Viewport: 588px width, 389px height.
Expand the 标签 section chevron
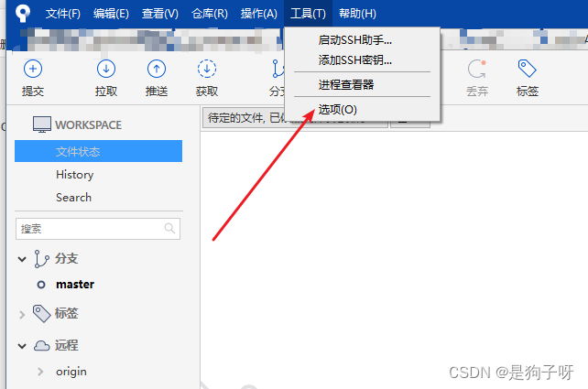[x=22, y=314]
